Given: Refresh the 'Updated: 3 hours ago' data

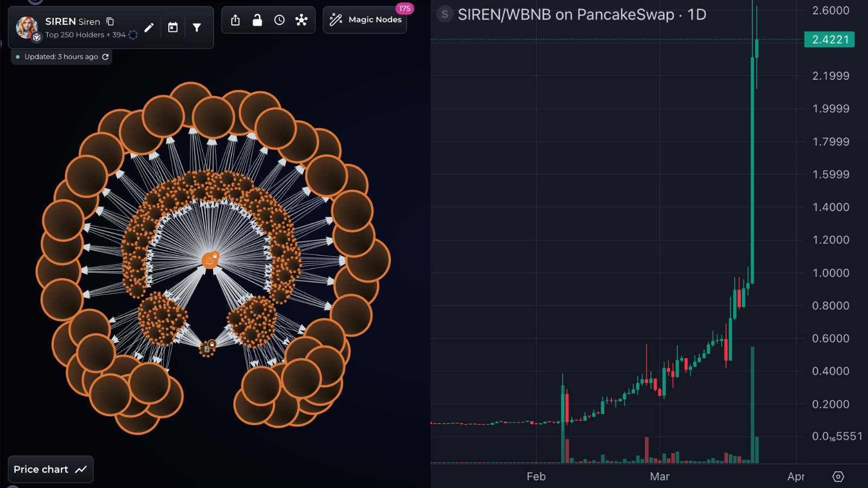Looking at the screenshot, I should click(106, 56).
